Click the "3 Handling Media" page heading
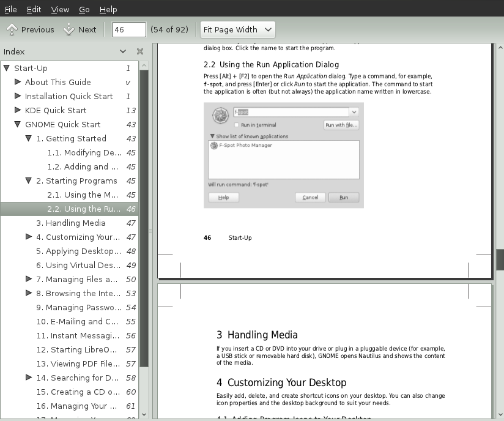504x421 pixels. point(257,335)
